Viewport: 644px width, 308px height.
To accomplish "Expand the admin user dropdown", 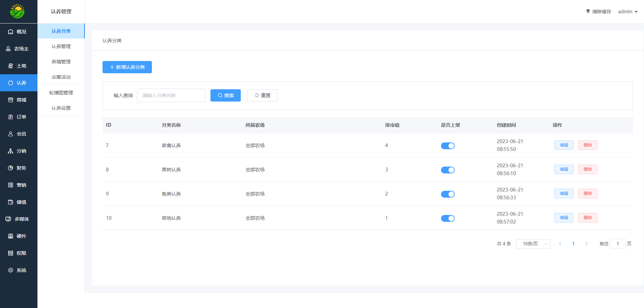I will (628, 12).
